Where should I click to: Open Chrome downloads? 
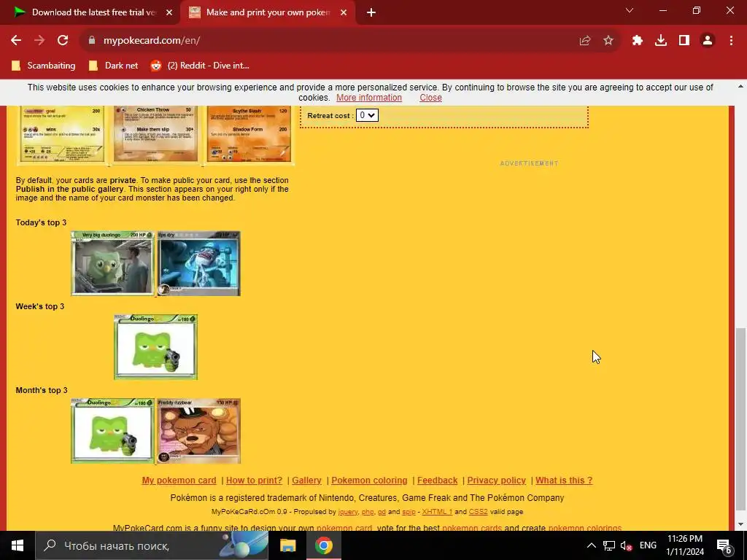pyautogui.click(x=661, y=41)
